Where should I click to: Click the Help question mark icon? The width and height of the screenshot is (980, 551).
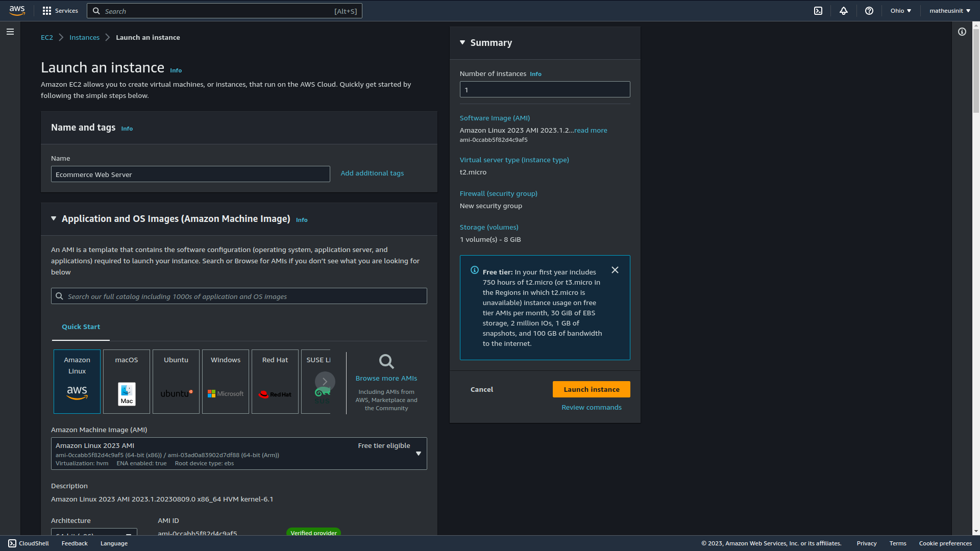point(869,11)
